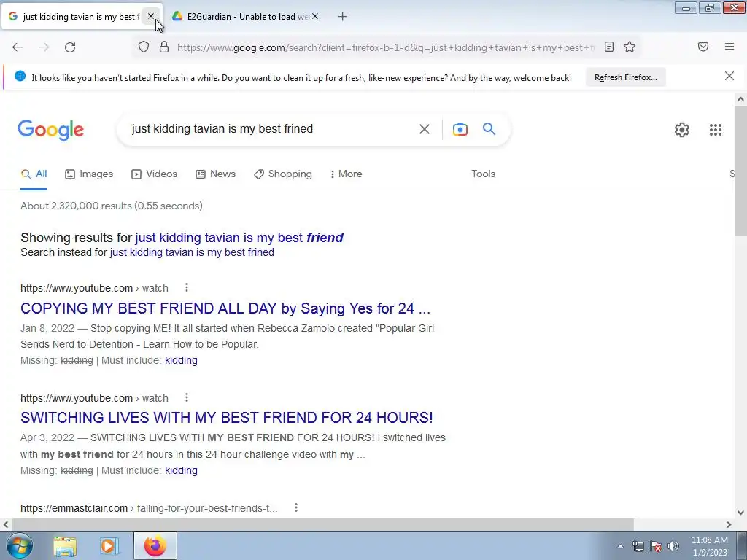
Task: Open the Windows Start menu
Action: point(19,545)
